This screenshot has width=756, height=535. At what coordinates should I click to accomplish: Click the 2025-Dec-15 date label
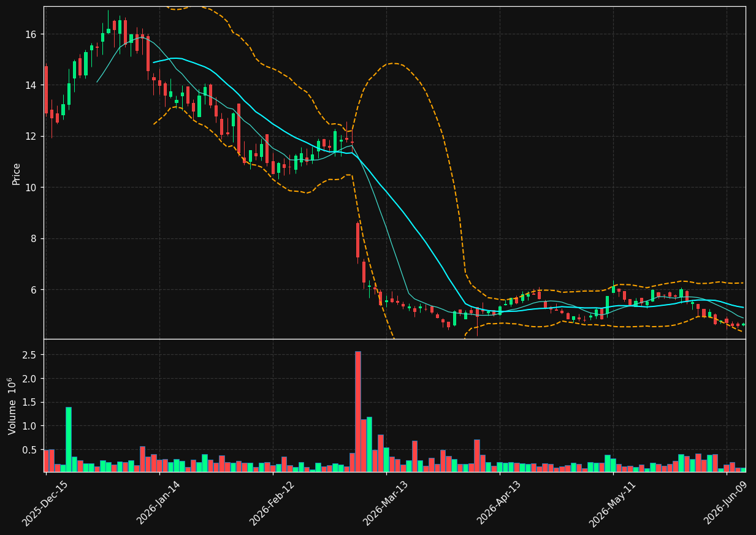[44, 503]
